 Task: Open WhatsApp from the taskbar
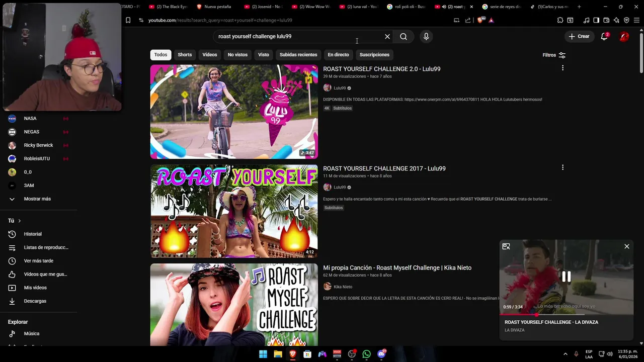coord(366,354)
